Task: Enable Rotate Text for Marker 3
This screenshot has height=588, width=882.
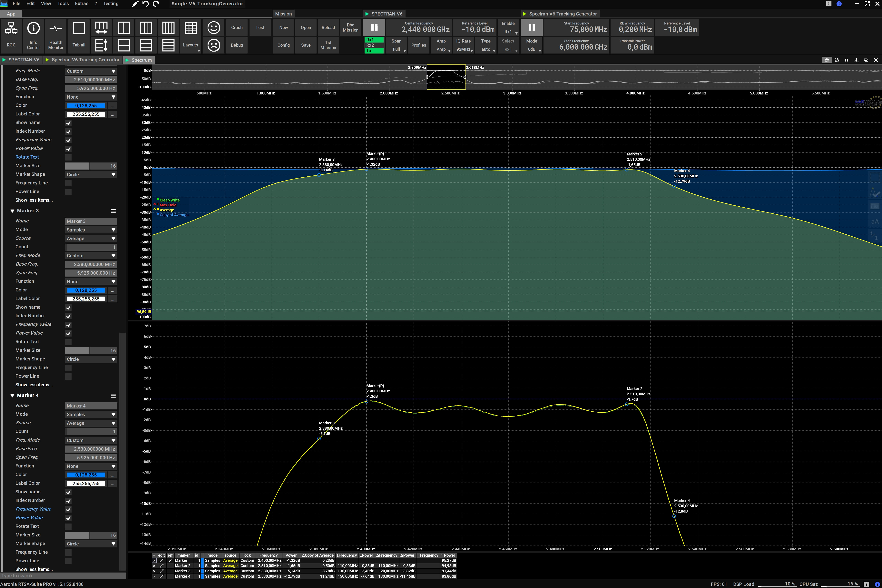Action: [68, 342]
